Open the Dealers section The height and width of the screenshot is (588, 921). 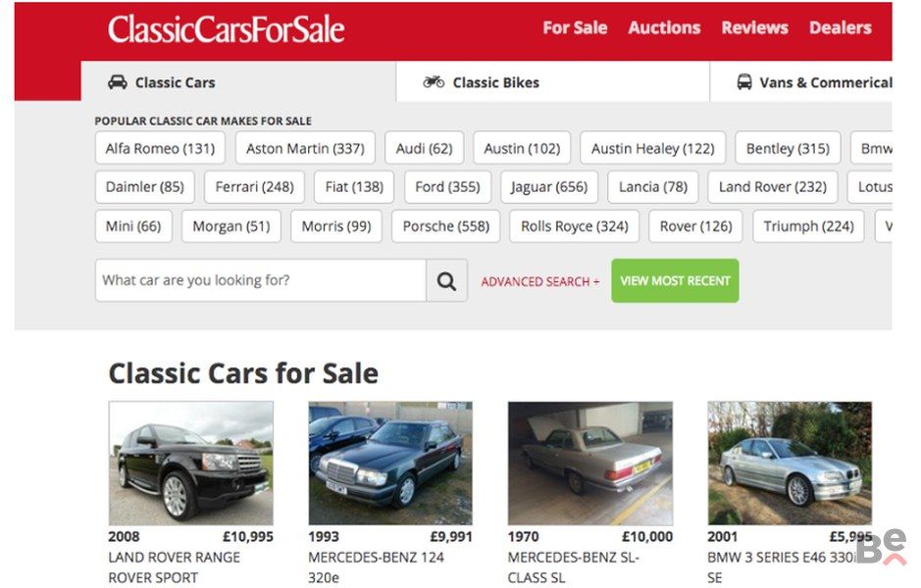[x=840, y=27]
